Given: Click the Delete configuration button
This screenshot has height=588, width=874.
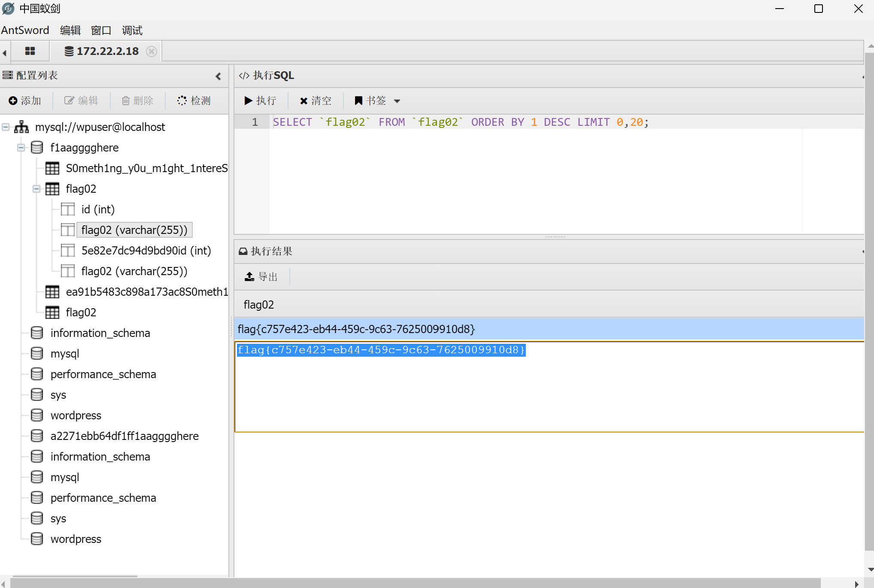Looking at the screenshot, I should click(138, 100).
